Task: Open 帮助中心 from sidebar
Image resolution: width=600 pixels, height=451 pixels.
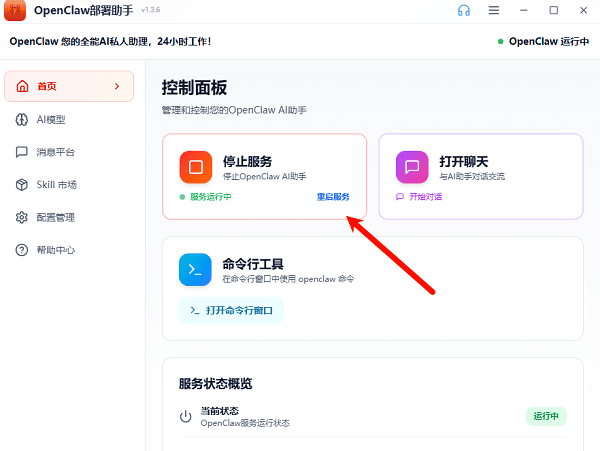Action: pos(55,250)
